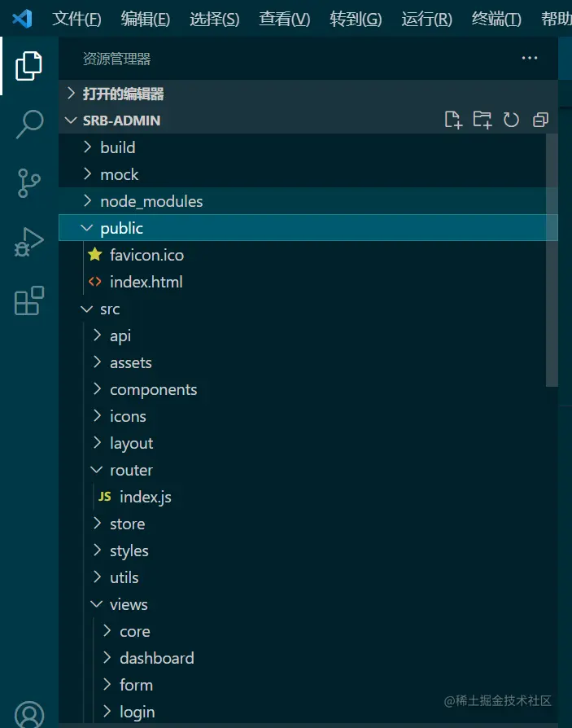Collapse the public folder chevron
This screenshot has height=728, width=572.
87,228
